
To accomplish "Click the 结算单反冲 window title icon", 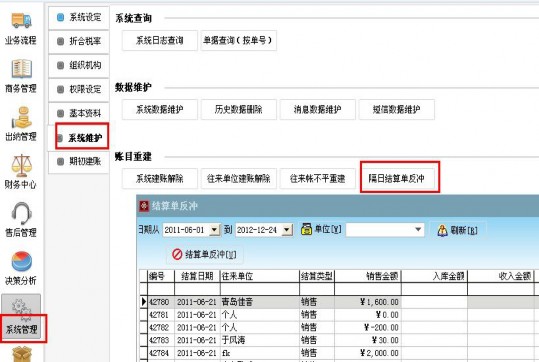I will pos(144,206).
